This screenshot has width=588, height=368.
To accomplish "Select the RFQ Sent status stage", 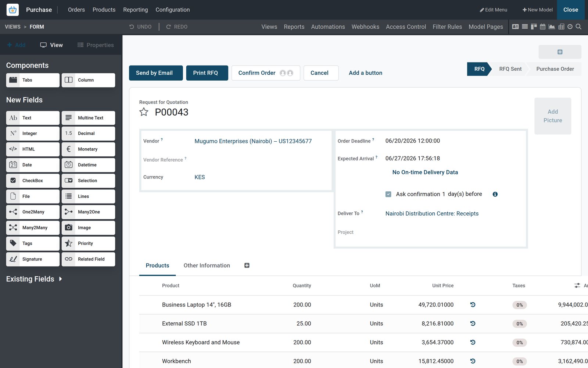I will click(510, 69).
